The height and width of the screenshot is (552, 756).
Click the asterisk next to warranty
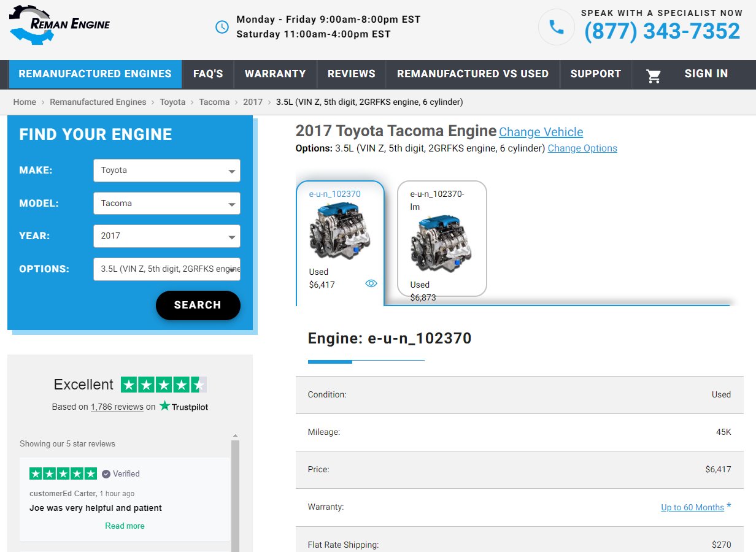(x=729, y=506)
